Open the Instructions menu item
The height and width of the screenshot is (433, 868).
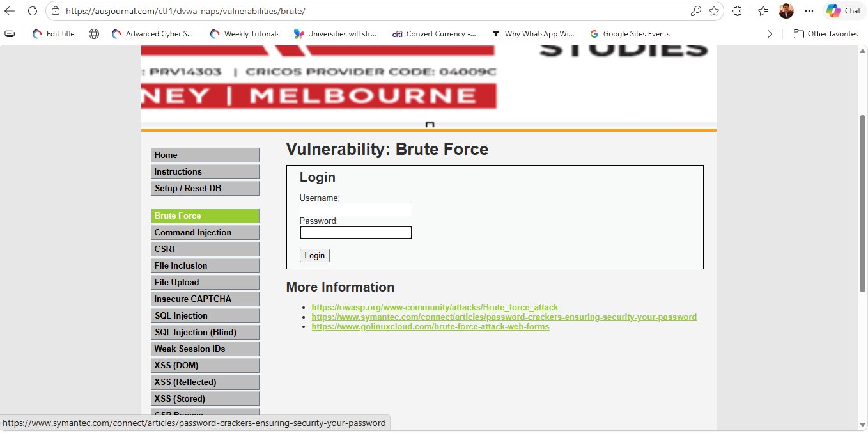click(x=205, y=172)
